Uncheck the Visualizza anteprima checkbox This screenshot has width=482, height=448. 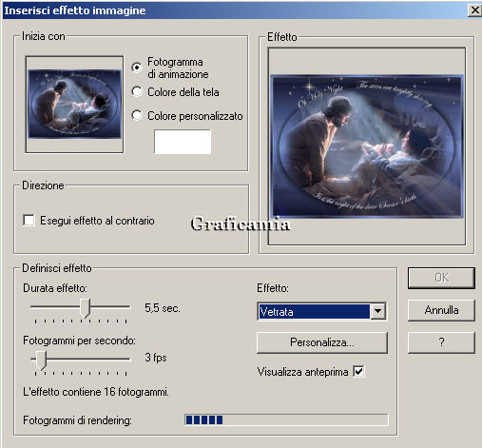(358, 371)
